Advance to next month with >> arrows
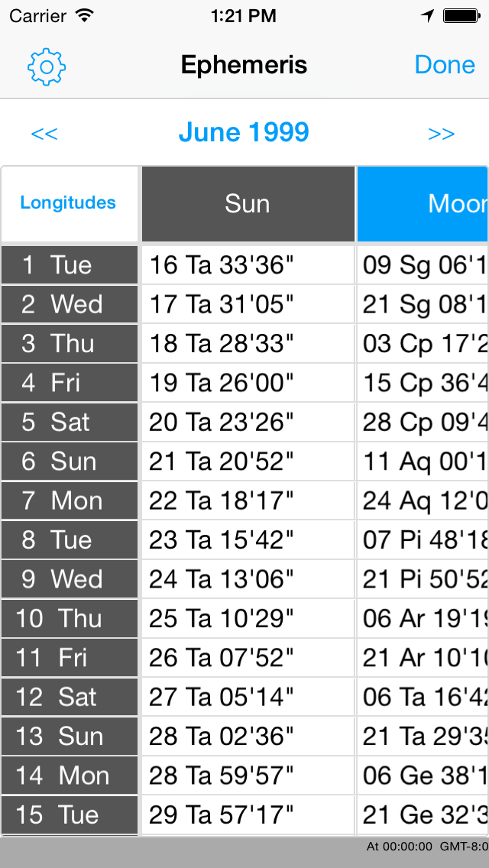Screen dimensions: 489x868 442,134
